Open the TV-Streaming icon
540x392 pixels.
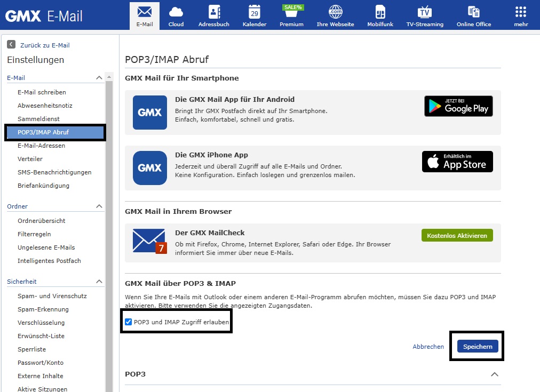click(425, 16)
